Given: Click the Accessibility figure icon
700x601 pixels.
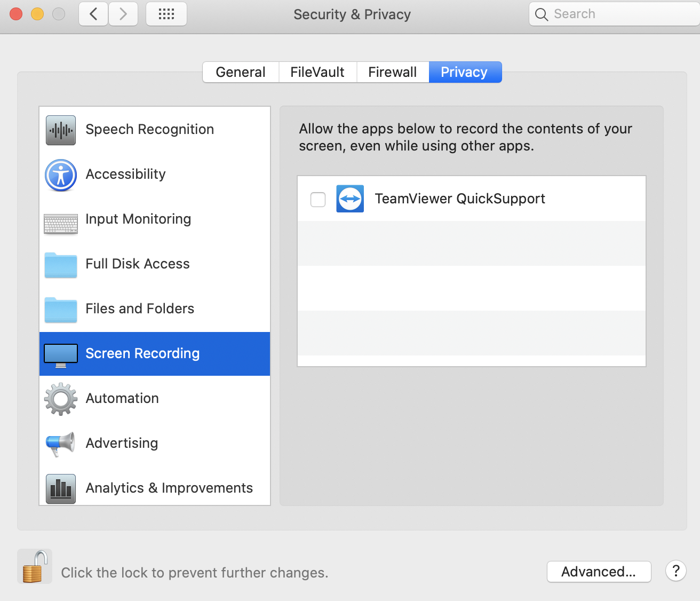Looking at the screenshot, I should (x=61, y=175).
